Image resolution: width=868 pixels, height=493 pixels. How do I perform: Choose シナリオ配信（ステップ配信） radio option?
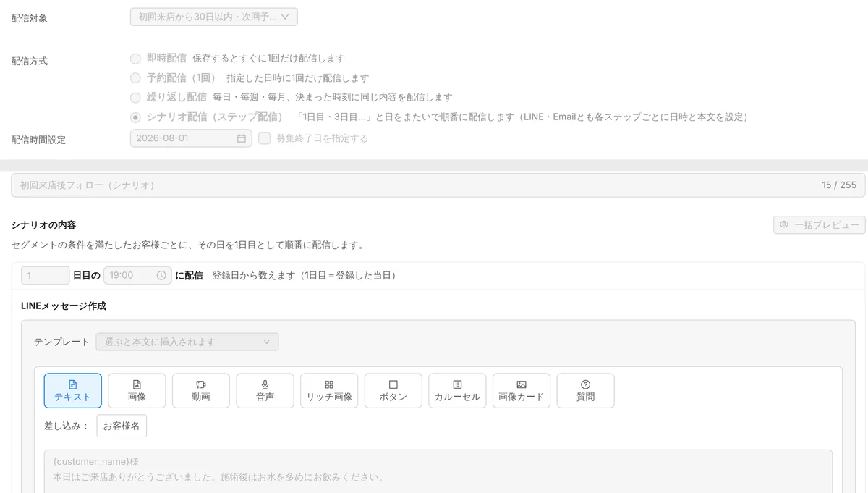tap(135, 117)
